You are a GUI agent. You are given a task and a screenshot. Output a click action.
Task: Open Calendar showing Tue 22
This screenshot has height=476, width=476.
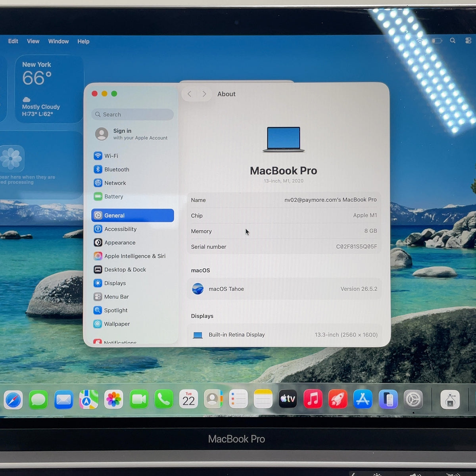pyautogui.click(x=189, y=399)
